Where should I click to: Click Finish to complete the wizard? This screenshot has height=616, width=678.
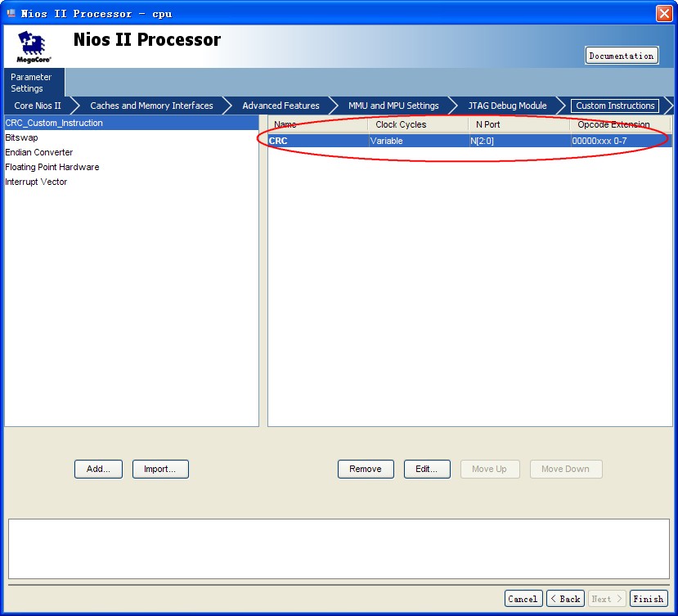coord(648,599)
